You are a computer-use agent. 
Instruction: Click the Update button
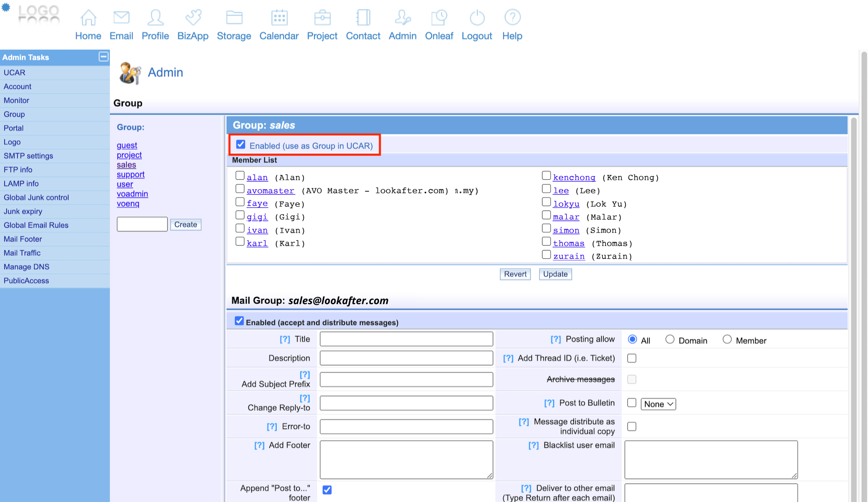(x=555, y=274)
